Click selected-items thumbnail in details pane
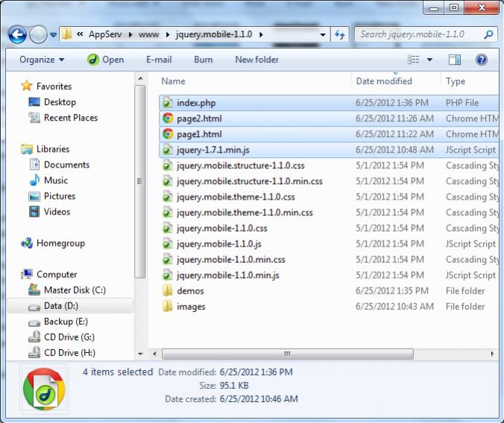 tap(44, 389)
